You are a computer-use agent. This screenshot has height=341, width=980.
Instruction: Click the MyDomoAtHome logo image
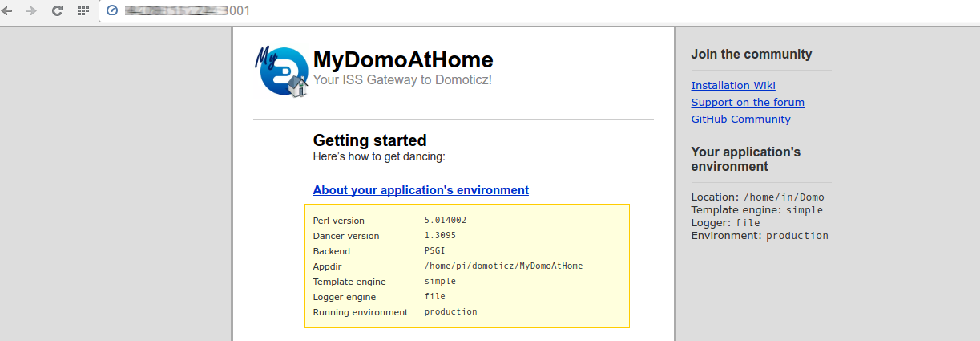point(281,71)
